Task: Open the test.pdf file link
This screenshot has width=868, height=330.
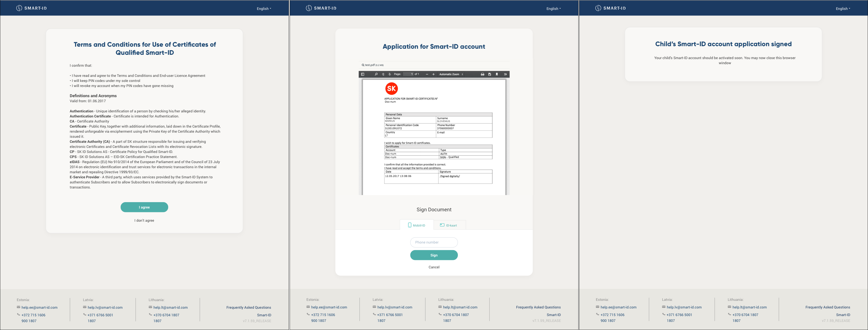Action: click(x=370, y=65)
